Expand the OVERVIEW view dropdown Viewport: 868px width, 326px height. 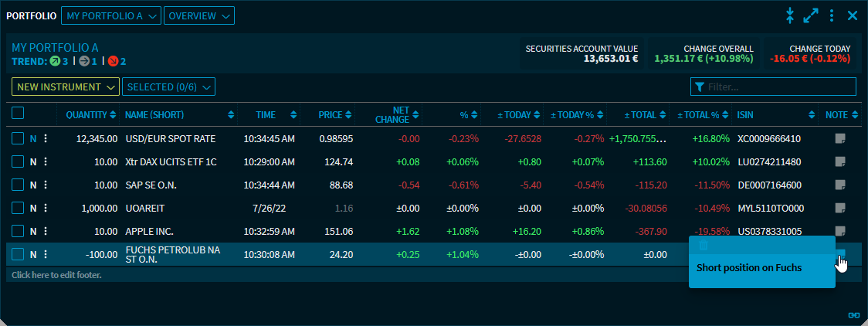click(198, 15)
